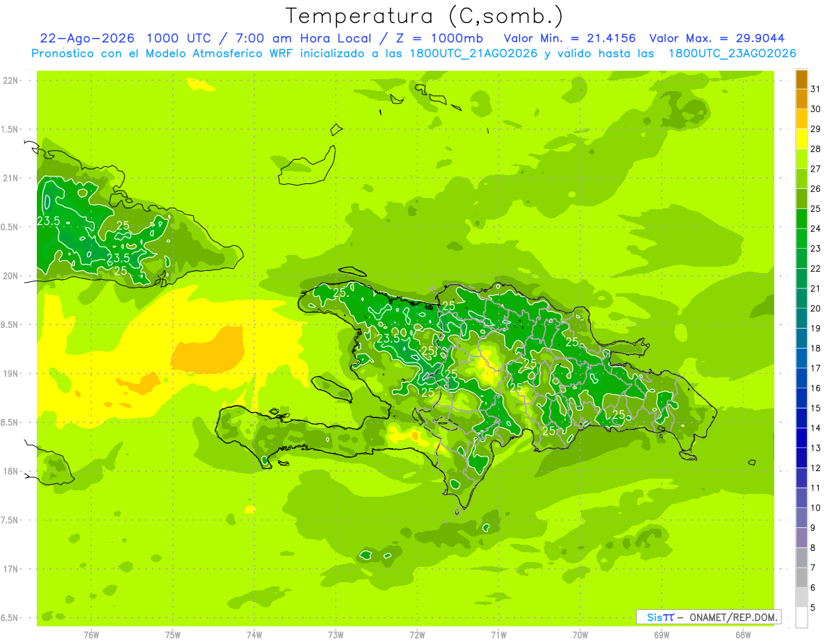
Task: Click the title "Temperatura (C,somb.)"
Action: (425, 16)
